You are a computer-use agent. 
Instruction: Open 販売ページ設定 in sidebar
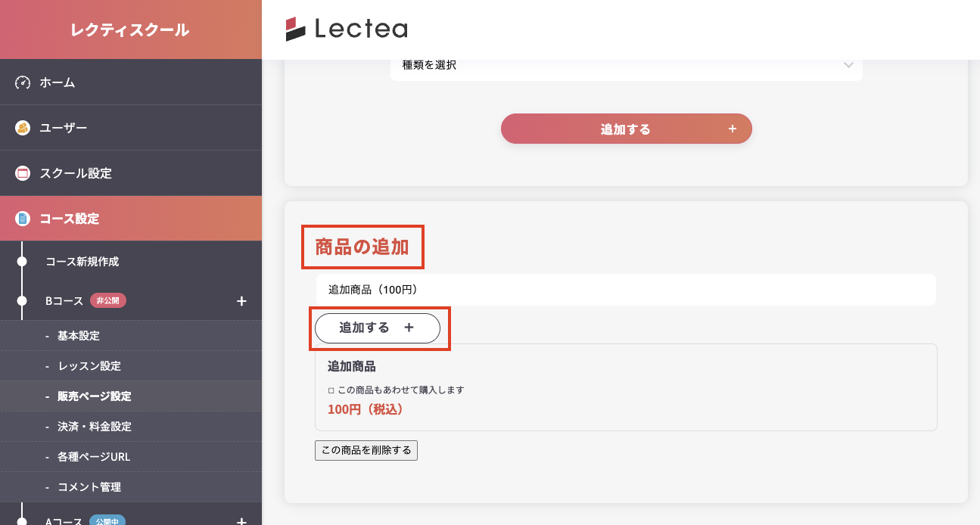pyautogui.click(x=94, y=396)
